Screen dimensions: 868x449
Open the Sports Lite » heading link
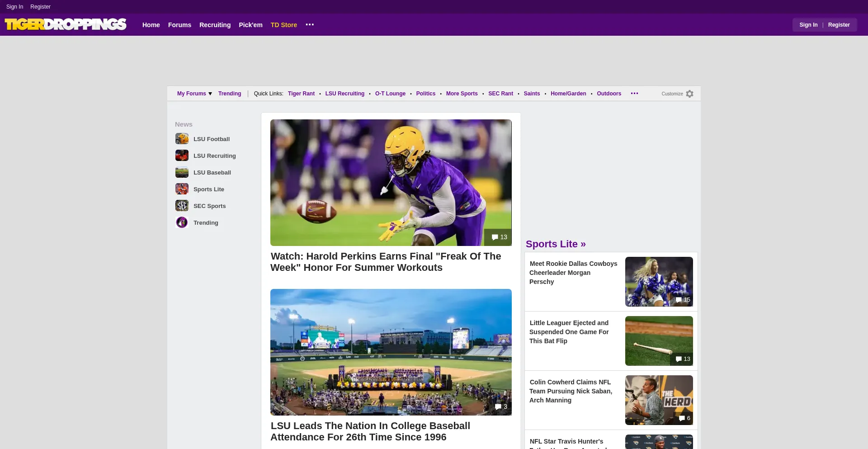(x=556, y=244)
